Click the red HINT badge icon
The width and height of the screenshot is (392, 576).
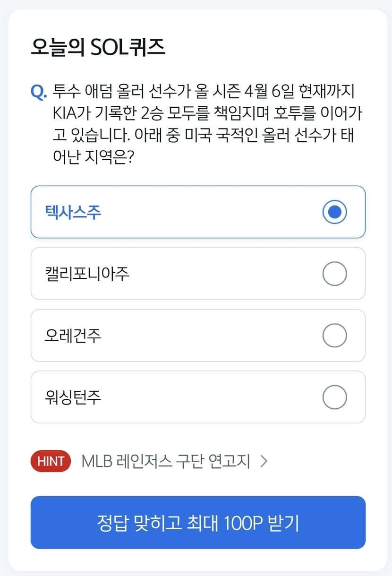click(x=51, y=461)
